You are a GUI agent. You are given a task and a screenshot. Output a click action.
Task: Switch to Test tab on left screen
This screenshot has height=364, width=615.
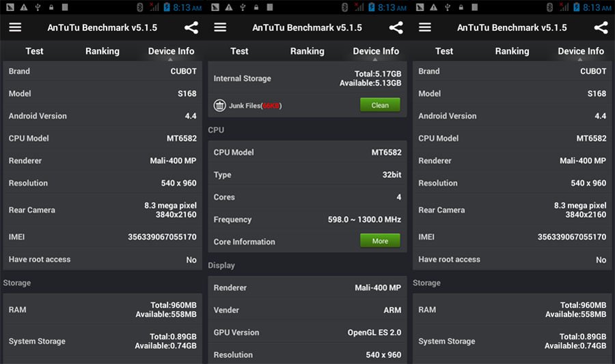(35, 51)
